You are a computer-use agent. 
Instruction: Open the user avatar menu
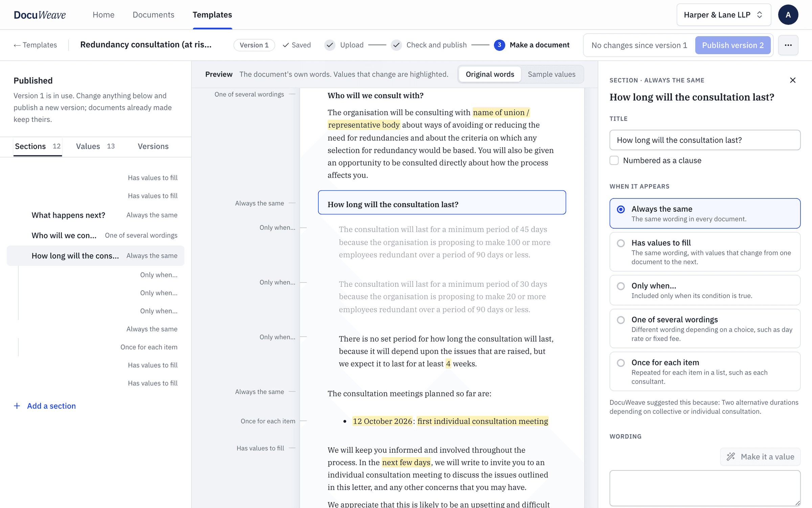[788, 15]
